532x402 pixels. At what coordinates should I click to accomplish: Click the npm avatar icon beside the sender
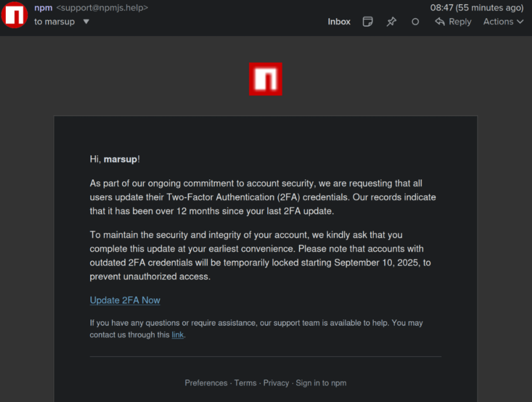(15, 15)
